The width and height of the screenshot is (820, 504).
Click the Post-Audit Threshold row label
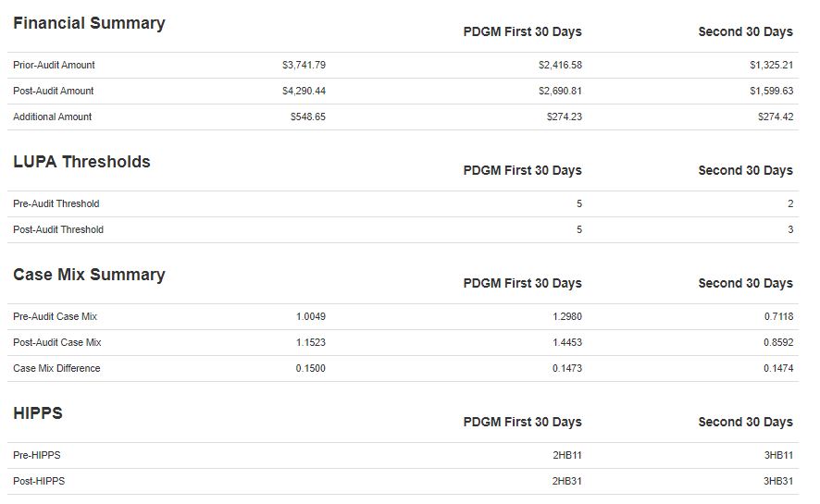[58, 229]
